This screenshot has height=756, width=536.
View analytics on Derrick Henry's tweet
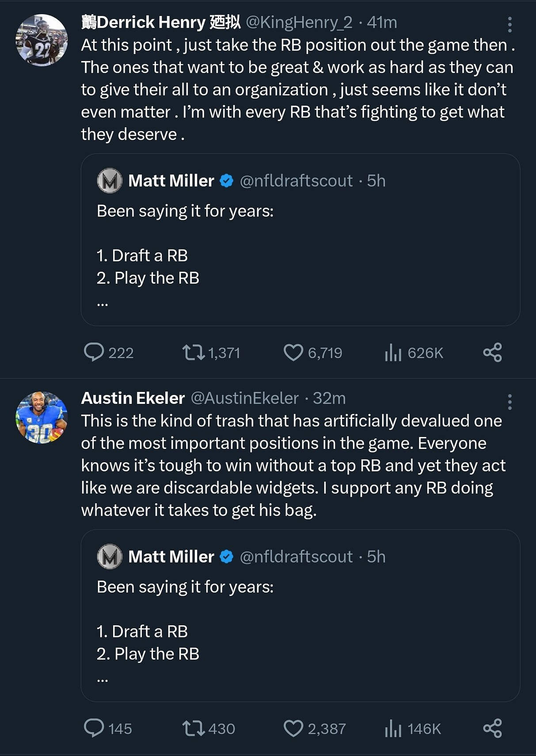[393, 353]
